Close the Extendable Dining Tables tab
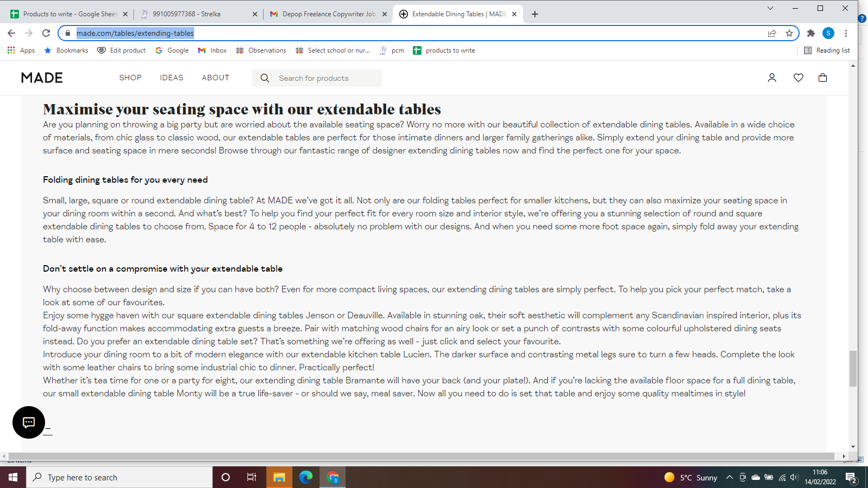The image size is (868, 488). point(514,14)
